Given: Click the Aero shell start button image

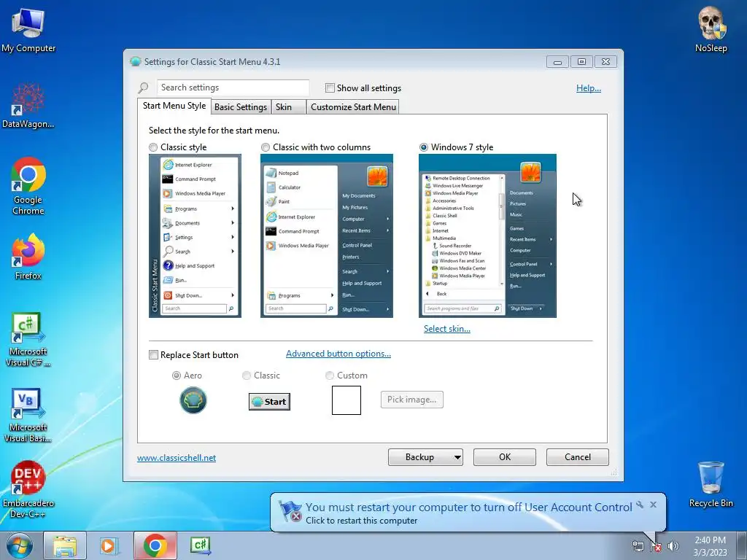Looking at the screenshot, I should click(x=193, y=400).
